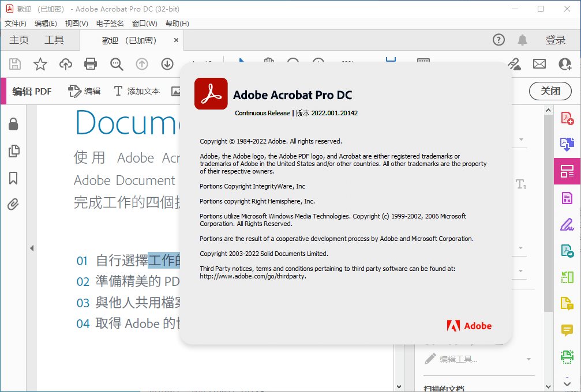Open the 文件 menu
581x392 pixels.
pos(15,23)
